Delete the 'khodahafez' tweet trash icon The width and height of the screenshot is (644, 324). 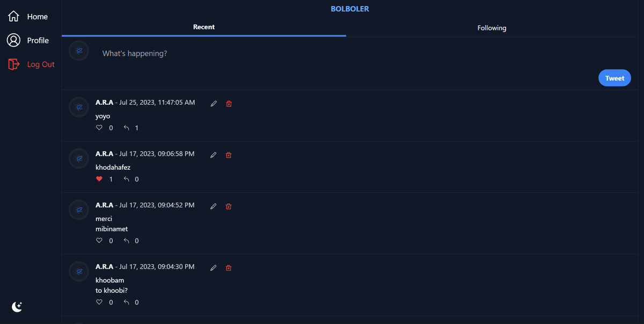click(229, 155)
